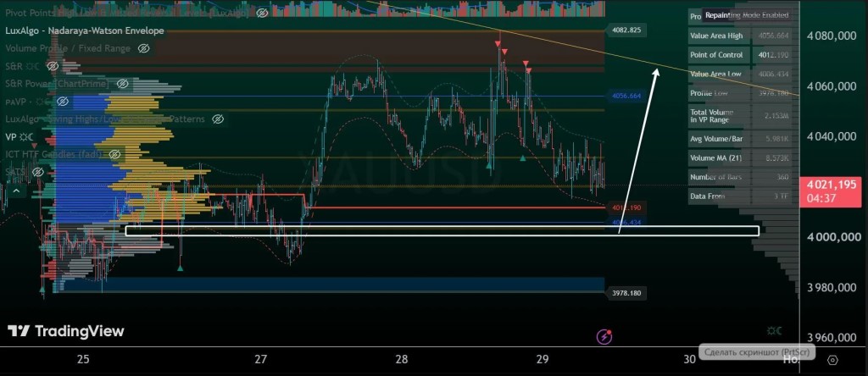Click the 3 980,000 price axis tick
868x376 pixels.
[x=832, y=288]
